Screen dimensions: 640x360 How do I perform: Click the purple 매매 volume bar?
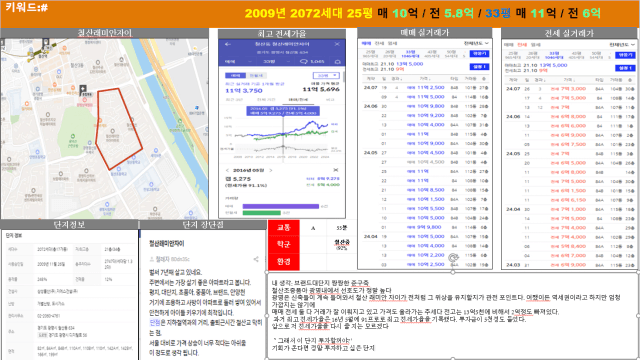pos(280,206)
